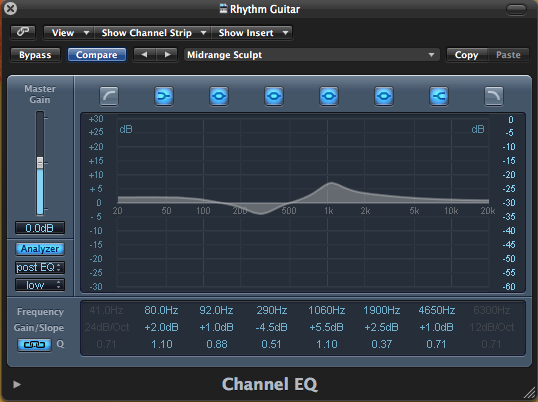538x402 pixels.
Task: Toggle the 1060Hz parametric band button
Action: click(329, 96)
